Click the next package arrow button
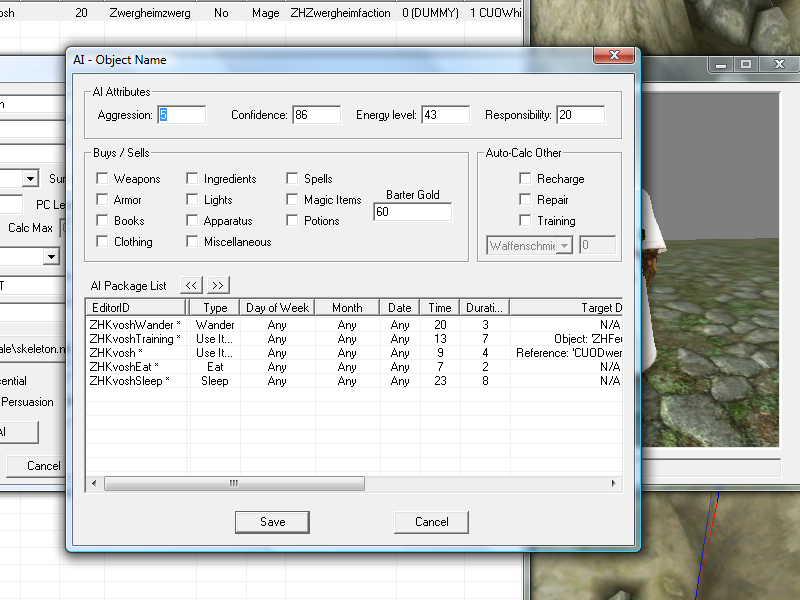This screenshot has height=600, width=800. (x=218, y=285)
